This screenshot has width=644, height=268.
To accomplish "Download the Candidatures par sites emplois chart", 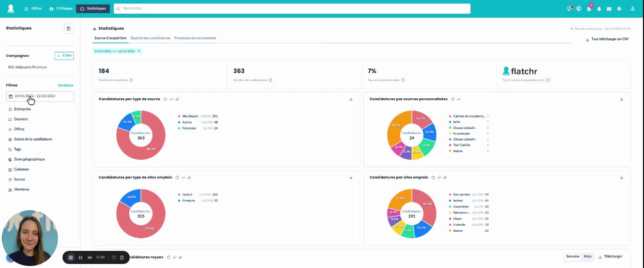I will coord(621,177).
